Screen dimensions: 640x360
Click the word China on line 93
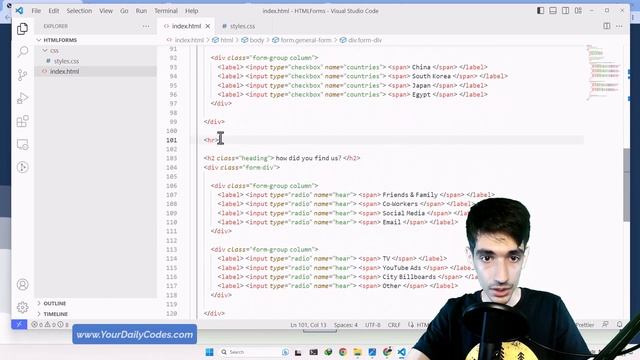pos(421,67)
